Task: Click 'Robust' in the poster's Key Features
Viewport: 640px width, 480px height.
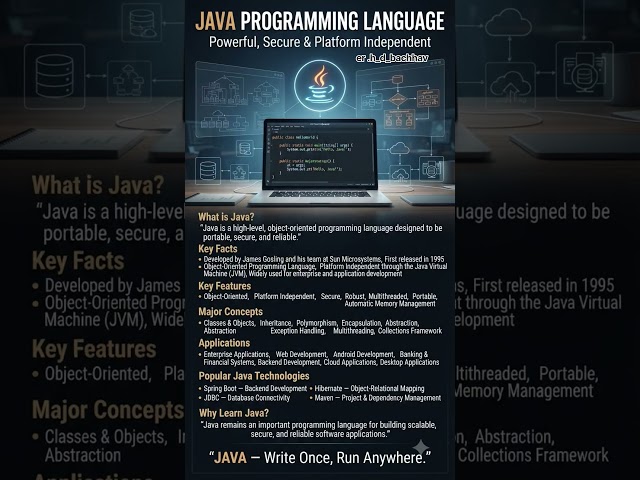Action: 355,296
